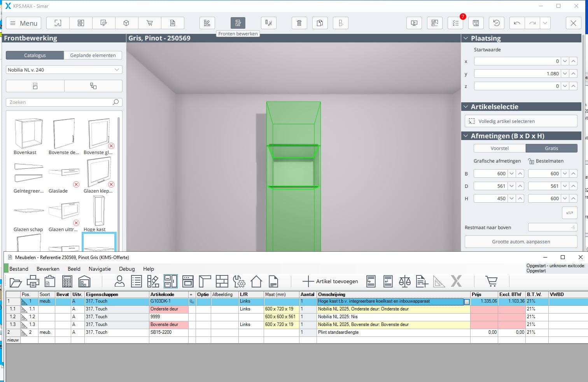
Task: Open the Bewerken menu
Action: coord(48,269)
